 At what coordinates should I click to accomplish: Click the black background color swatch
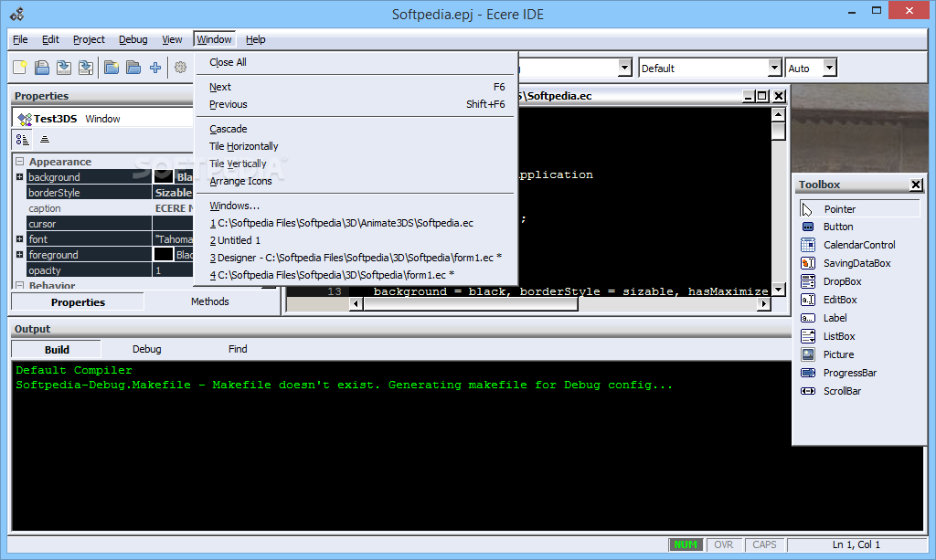[163, 176]
